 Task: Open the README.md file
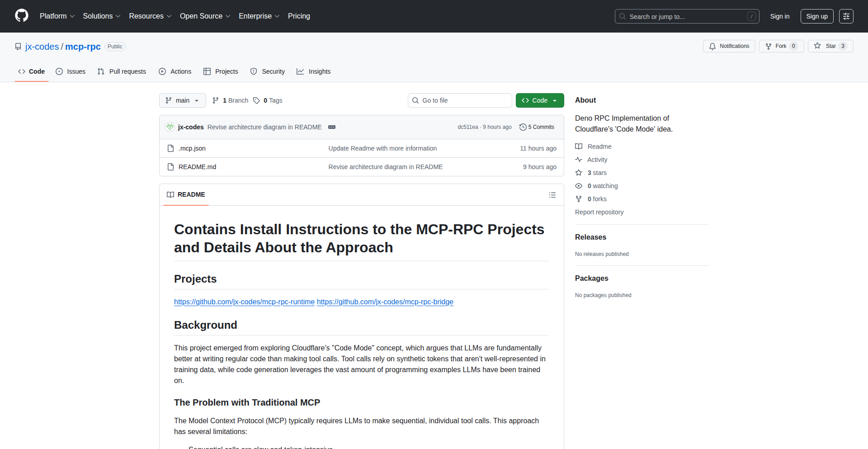[197, 167]
